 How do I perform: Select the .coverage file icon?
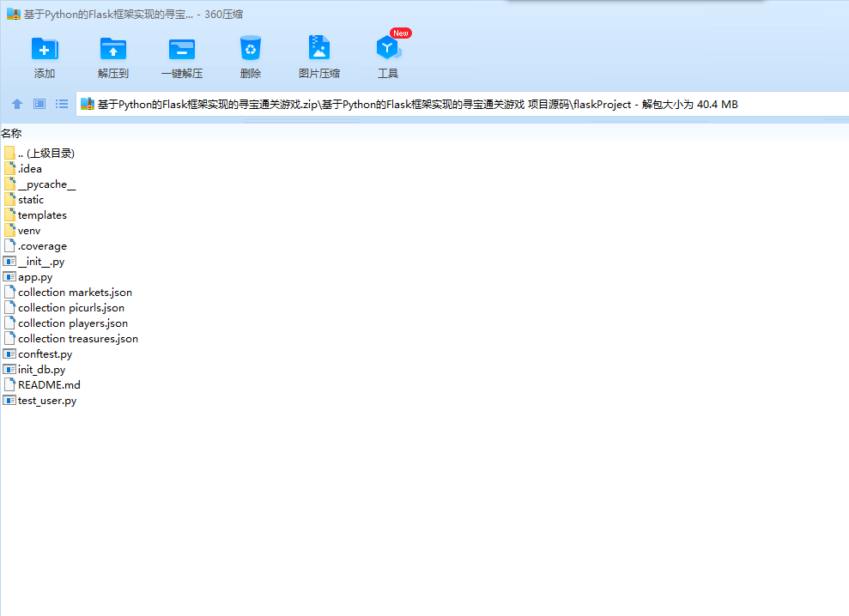(x=9, y=245)
